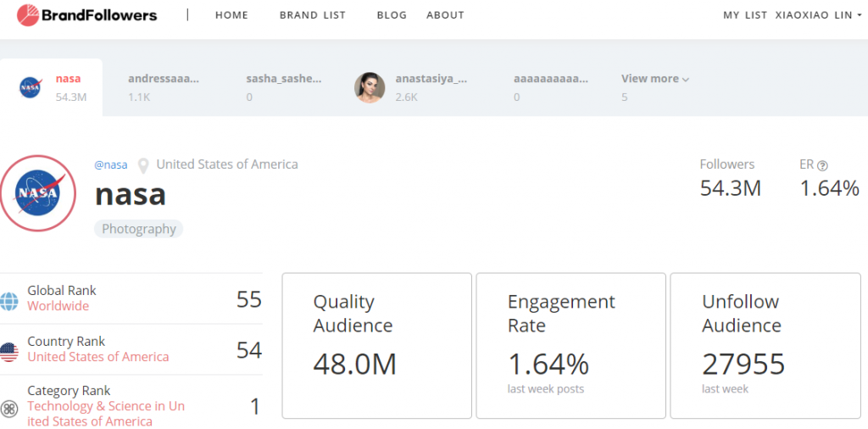
Task: Click the Country Rank US flag icon
Action: tap(8, 352)
